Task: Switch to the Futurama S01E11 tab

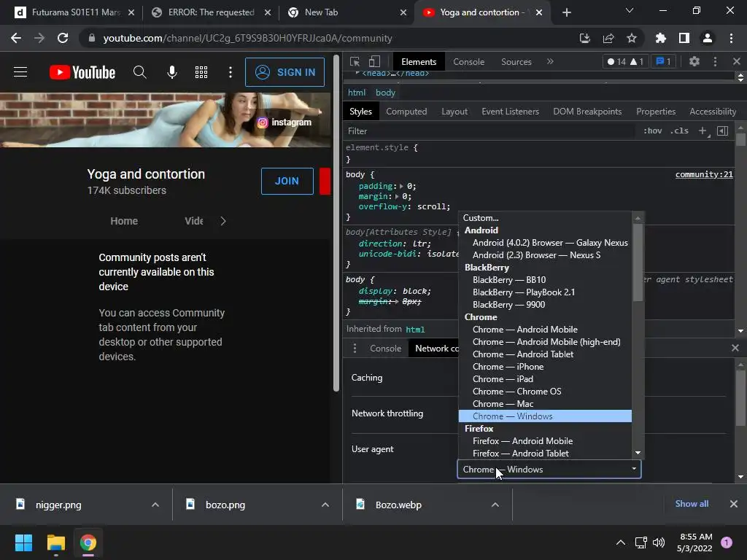Action: 73,12
